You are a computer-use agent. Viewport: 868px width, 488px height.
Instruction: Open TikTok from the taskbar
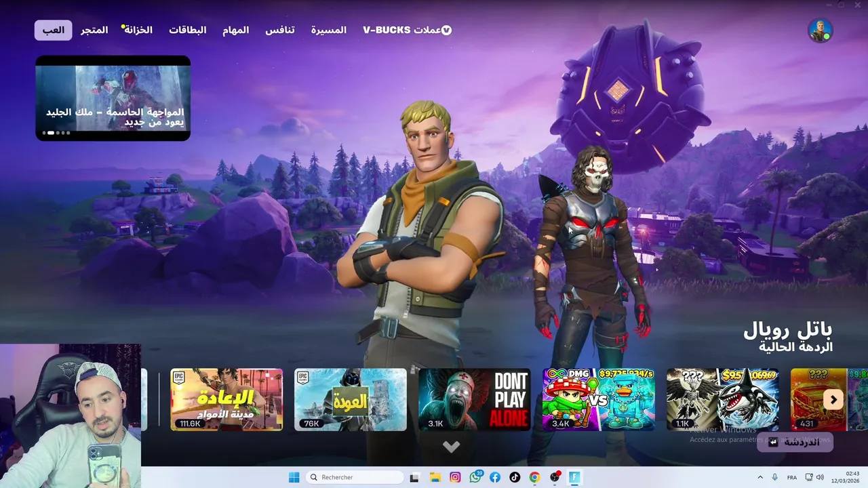[x=515, y=477]
